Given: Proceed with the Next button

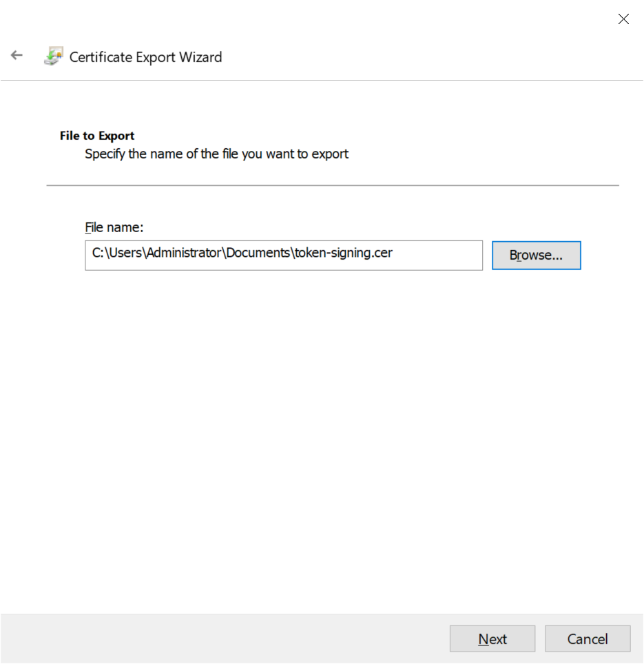Looking at the screenshot, I should click(x=492, y=639).
